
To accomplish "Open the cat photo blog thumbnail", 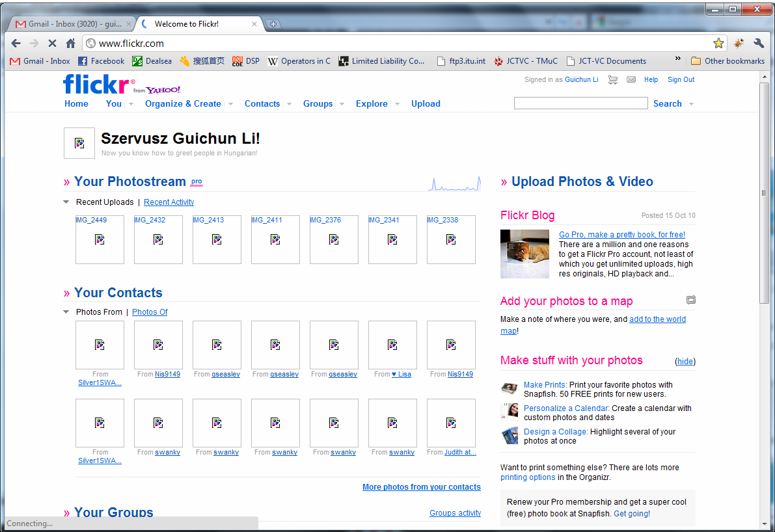I will [524, 254].
